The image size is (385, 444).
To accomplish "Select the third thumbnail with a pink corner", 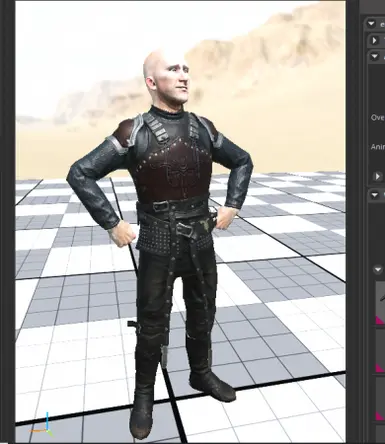I will (x=380, y=399).
